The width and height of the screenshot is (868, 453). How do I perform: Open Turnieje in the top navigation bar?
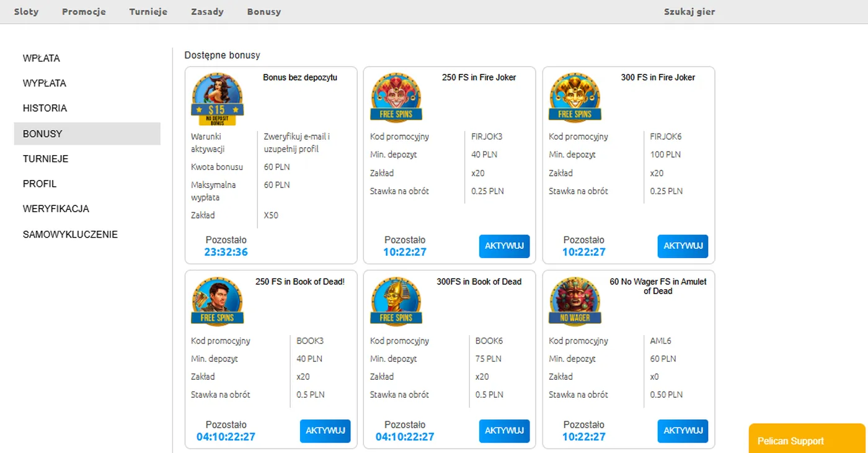(x=148, y=12)
